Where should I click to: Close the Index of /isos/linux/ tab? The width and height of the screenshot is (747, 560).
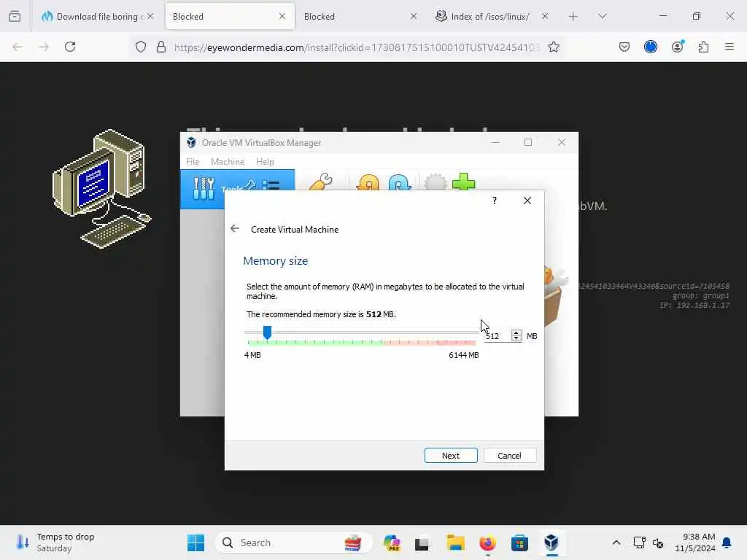coord(545,16)
